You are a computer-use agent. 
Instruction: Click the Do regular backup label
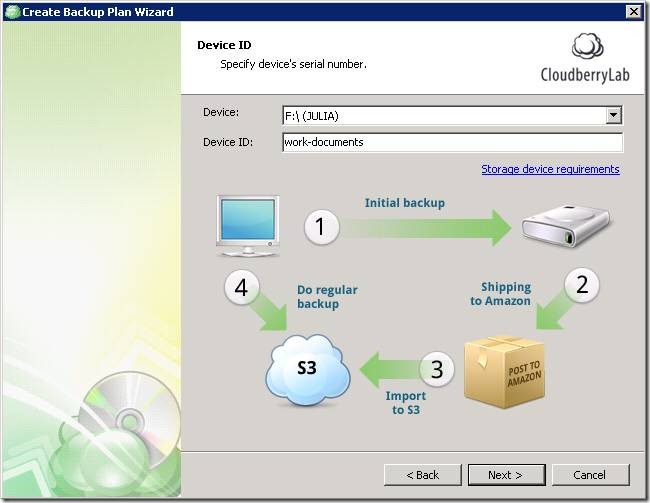327,296
